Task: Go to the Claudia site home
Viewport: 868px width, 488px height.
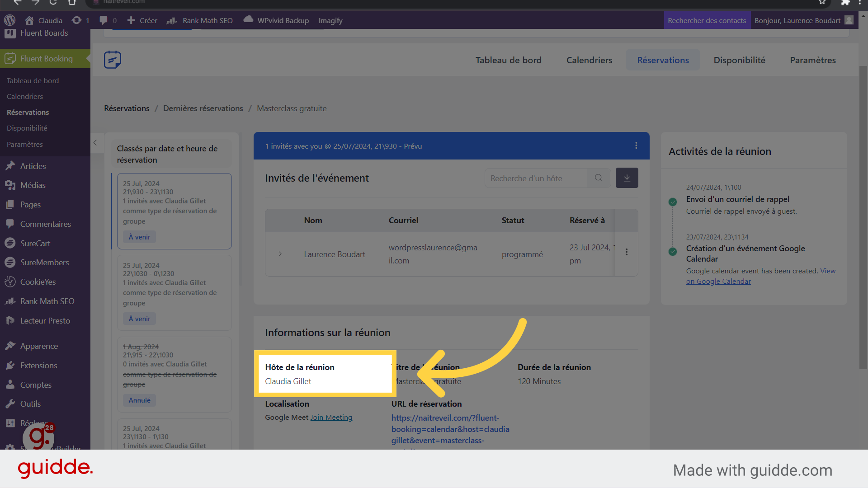Action: coord(44,20)
